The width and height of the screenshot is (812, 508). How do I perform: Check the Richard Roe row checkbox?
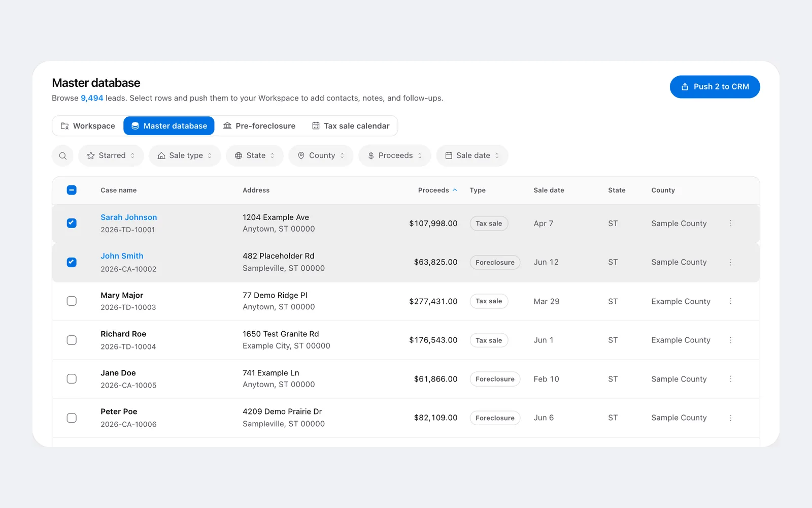[x=72, y=340]
